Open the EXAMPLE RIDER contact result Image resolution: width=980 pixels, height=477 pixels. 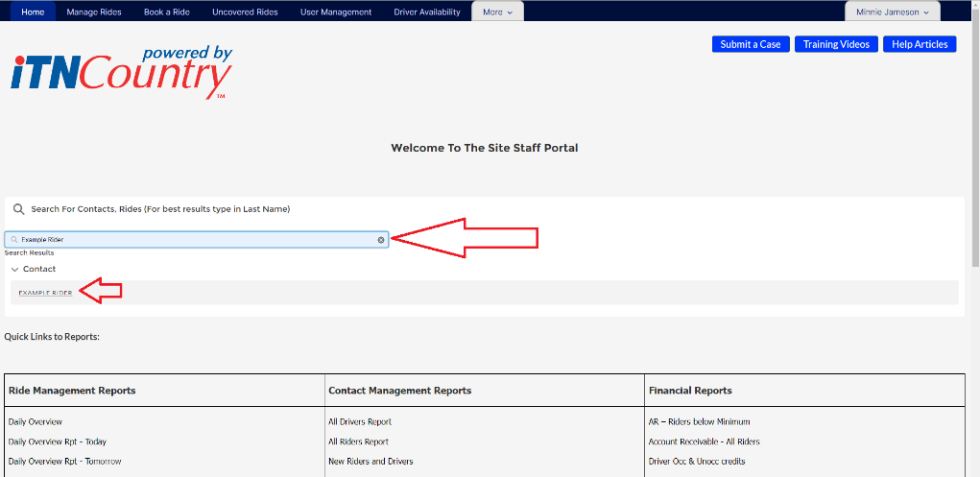coord(45,293)
